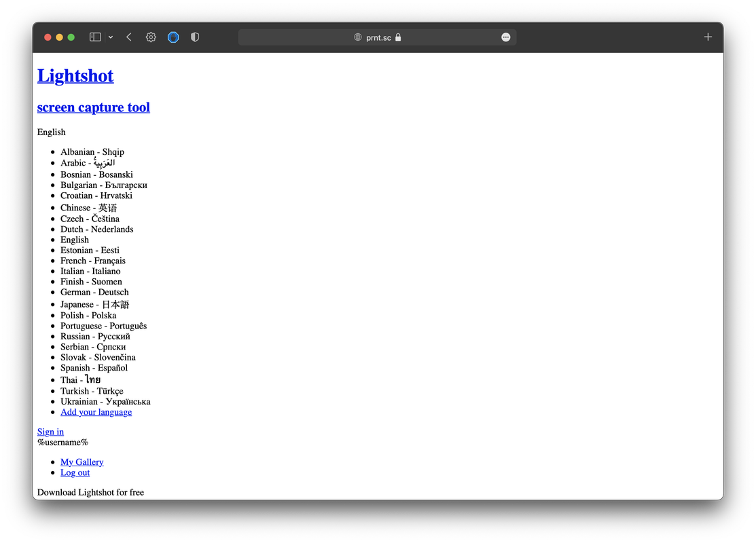756x543 pixels.
Task: Open the privacy shield icon
Action: tap(195, 37)
